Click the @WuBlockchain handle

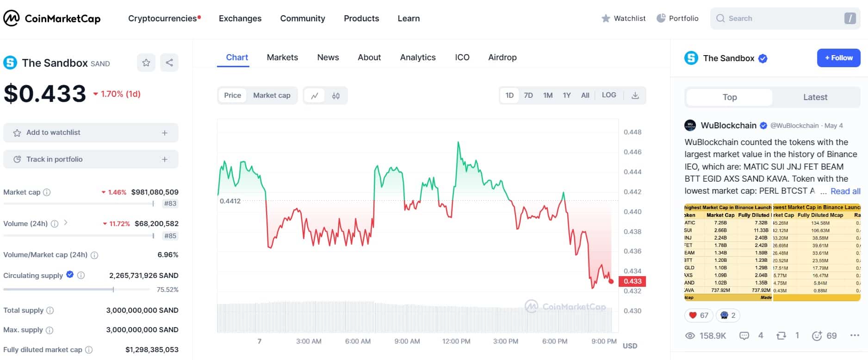pyautogui.click(x=794, y=126)
